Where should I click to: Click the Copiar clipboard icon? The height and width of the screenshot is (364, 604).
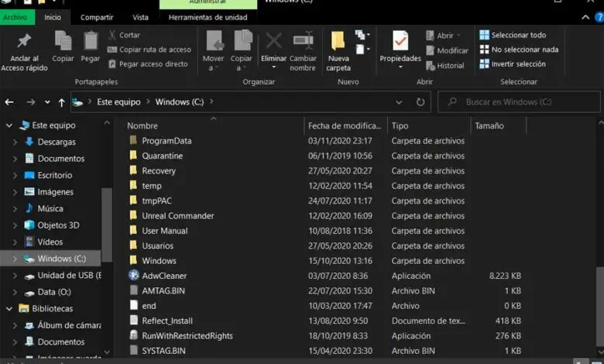[63, 41]
